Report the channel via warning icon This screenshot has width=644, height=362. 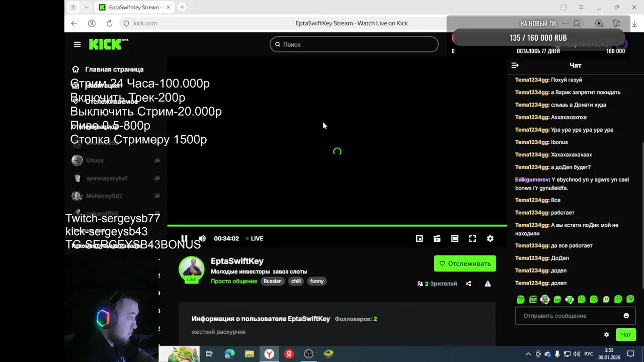pos(488,284)
